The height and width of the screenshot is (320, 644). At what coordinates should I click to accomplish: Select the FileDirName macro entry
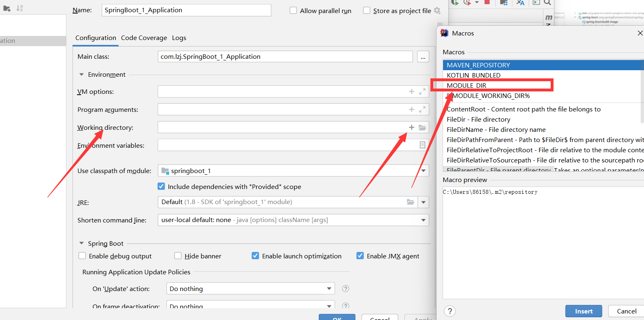point(543,129)
